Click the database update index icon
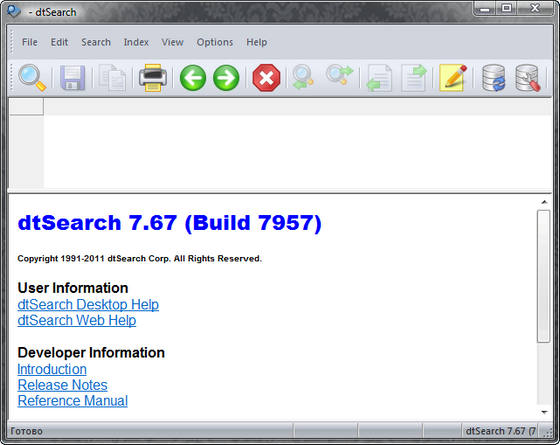Screen dimensions: 560x445 494,78
